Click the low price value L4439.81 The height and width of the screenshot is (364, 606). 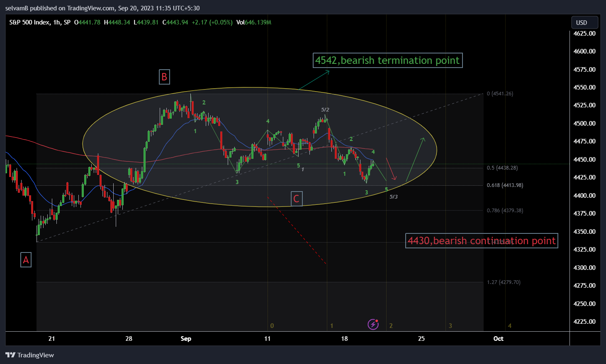click(x=146, y=22)
